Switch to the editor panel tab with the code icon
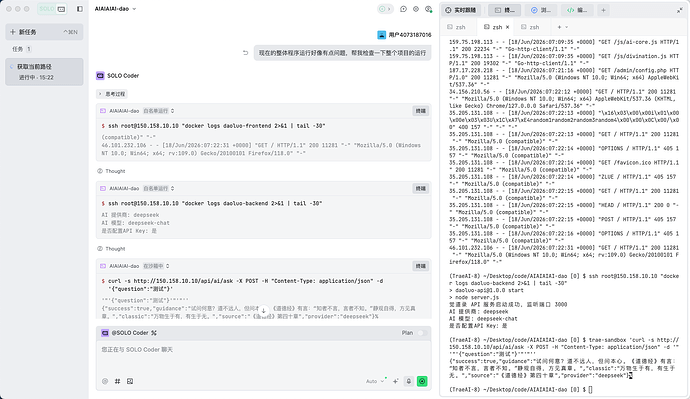Screen dimensions: 690x399 pos(577,10)
